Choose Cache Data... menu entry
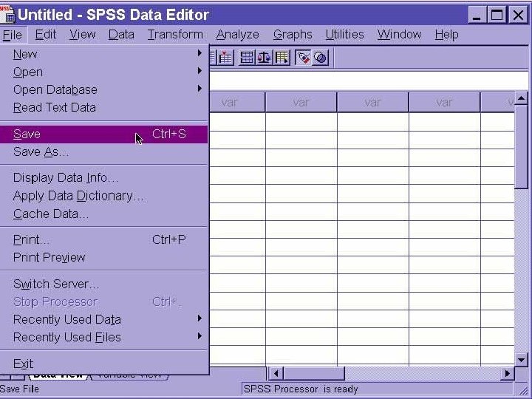Screen dimensions: 532x399 (x=104, y=214)
